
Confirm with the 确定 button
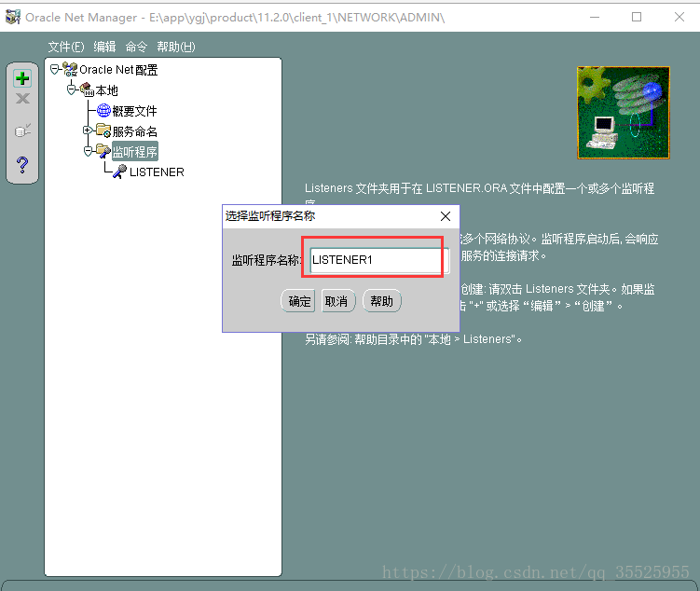[x=298, y=301]
